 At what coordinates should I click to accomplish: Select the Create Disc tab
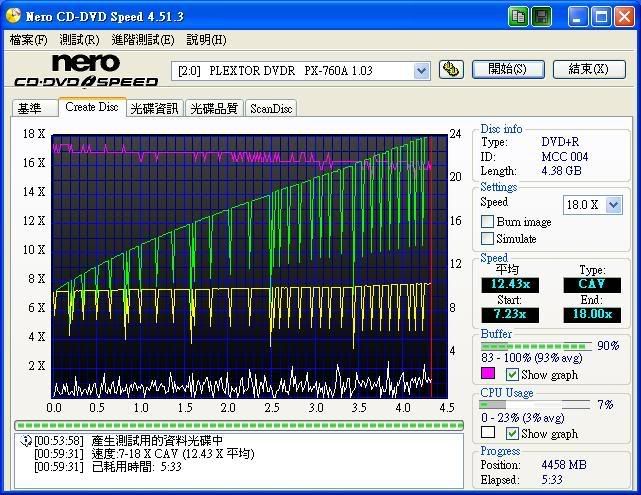(92, 107)
